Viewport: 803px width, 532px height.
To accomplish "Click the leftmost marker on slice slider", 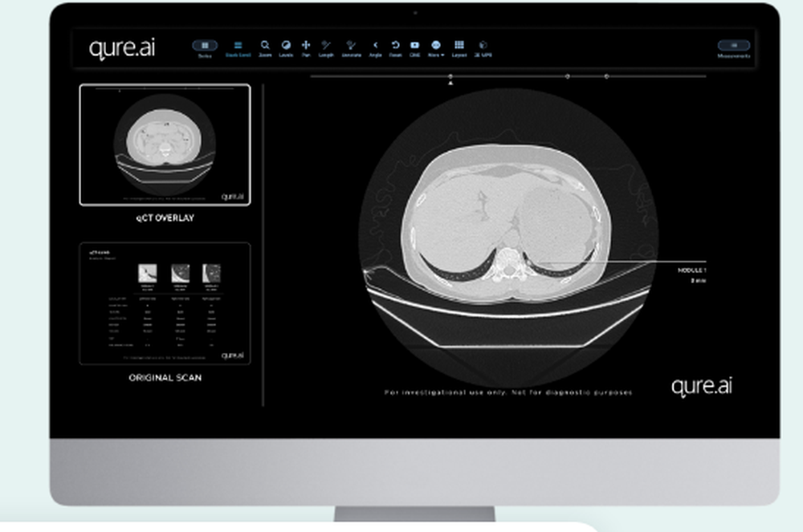I will 450,77.
